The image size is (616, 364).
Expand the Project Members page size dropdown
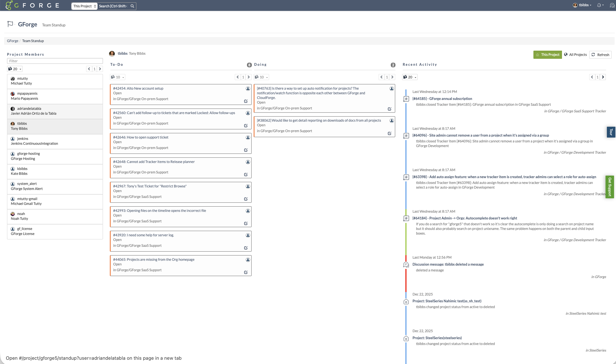point(15,69)
